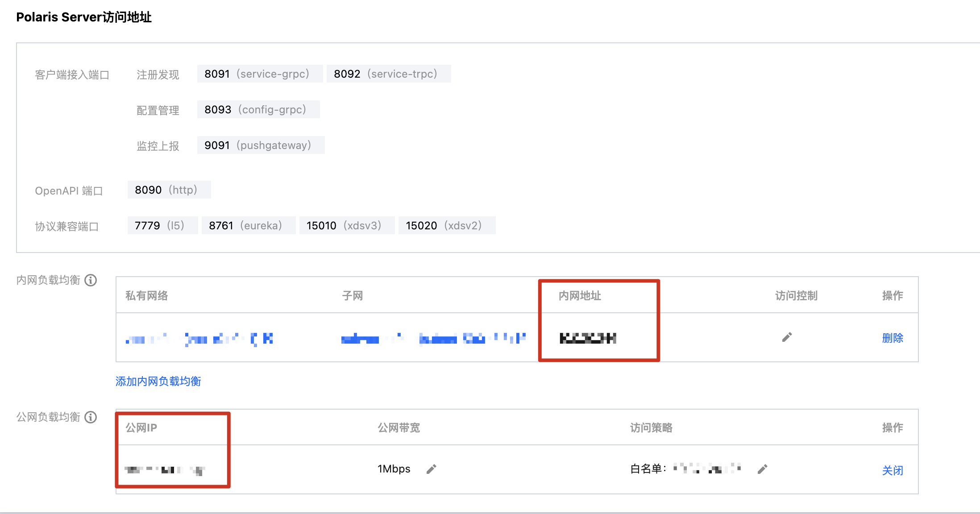Click 协议兼容端口 label
The image size is (980, 514).
pyautogui.click(x=67, y=227)
